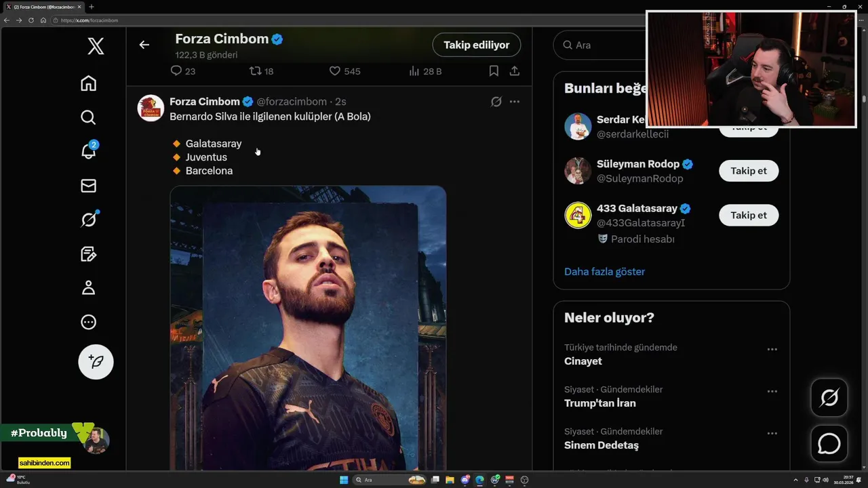This screenshot has width=868, height=488.
Task: Click Daha fazla göster link
Action: point(604,272)
